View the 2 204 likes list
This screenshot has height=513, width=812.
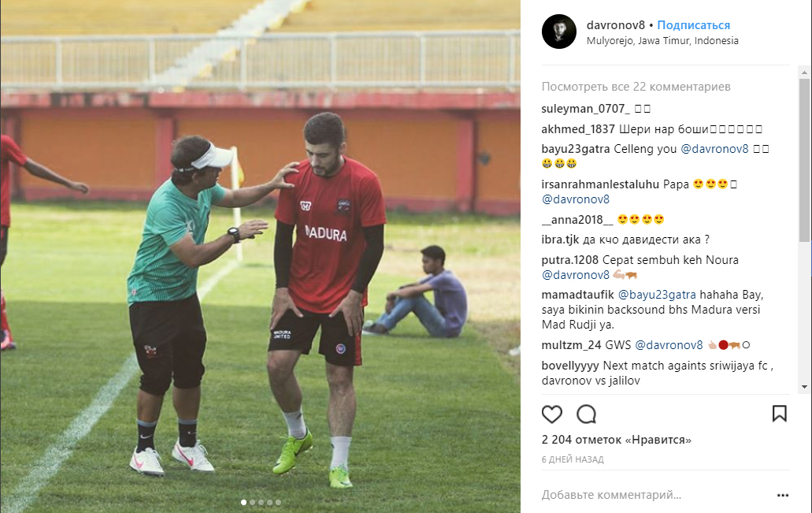pos(616,440)
